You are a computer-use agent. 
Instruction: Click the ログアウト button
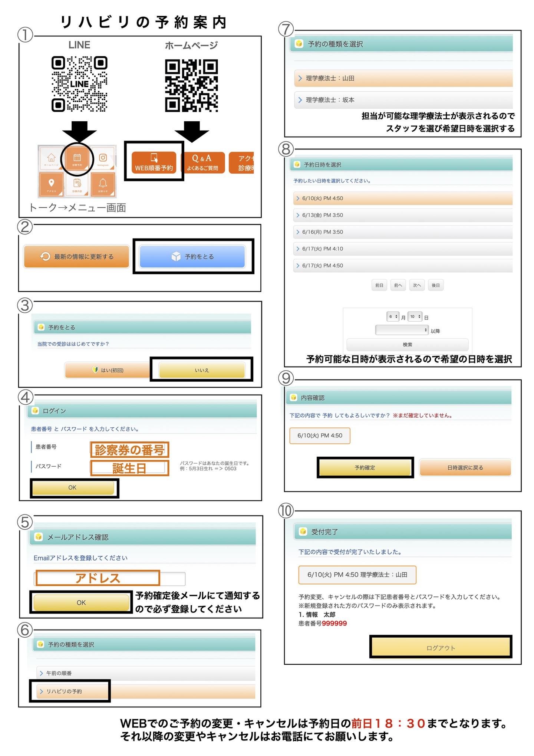441,648
